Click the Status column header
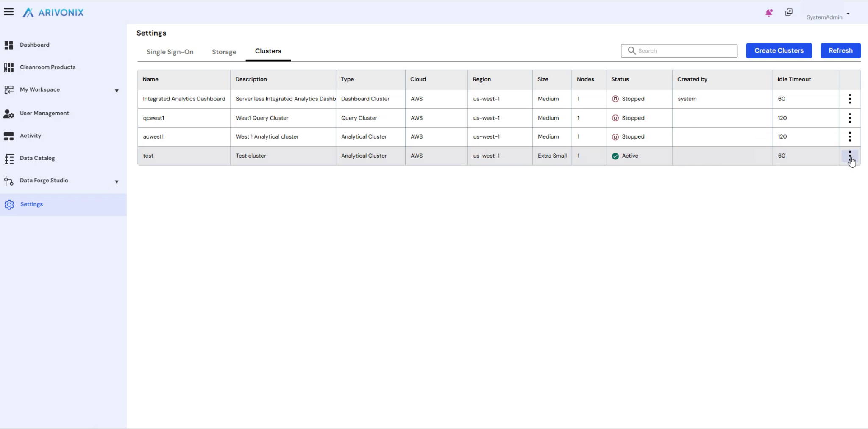Viewport: 868px width, 429px height. coord(620,79)
